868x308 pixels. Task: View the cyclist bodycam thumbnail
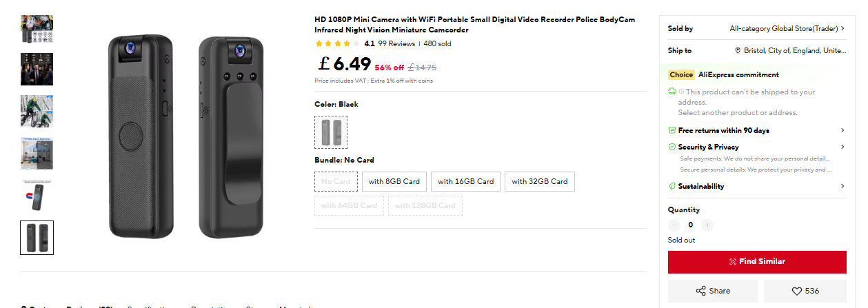37,112
